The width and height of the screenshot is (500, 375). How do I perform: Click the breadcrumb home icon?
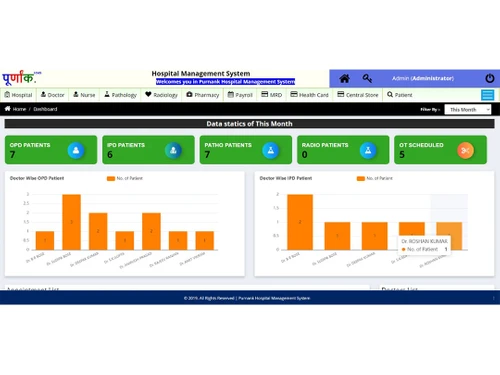point(7,109)
